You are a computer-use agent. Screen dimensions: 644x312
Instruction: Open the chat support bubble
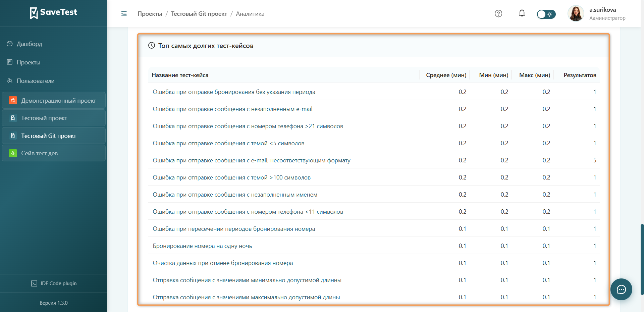[621, 289]
